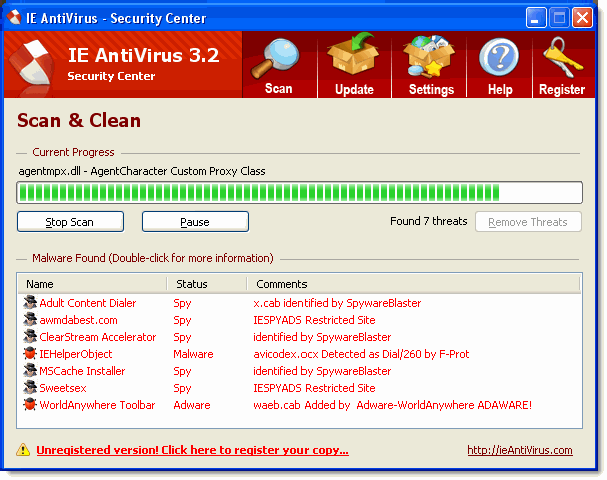The image size is (607, 480).
Task: Select the Update tab label
Action: click(354, 89)
